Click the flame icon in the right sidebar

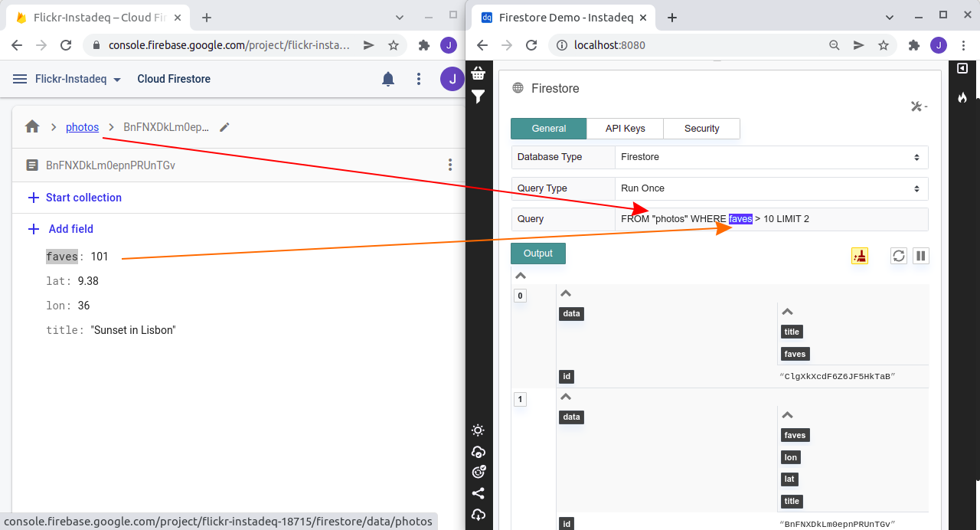962,97
